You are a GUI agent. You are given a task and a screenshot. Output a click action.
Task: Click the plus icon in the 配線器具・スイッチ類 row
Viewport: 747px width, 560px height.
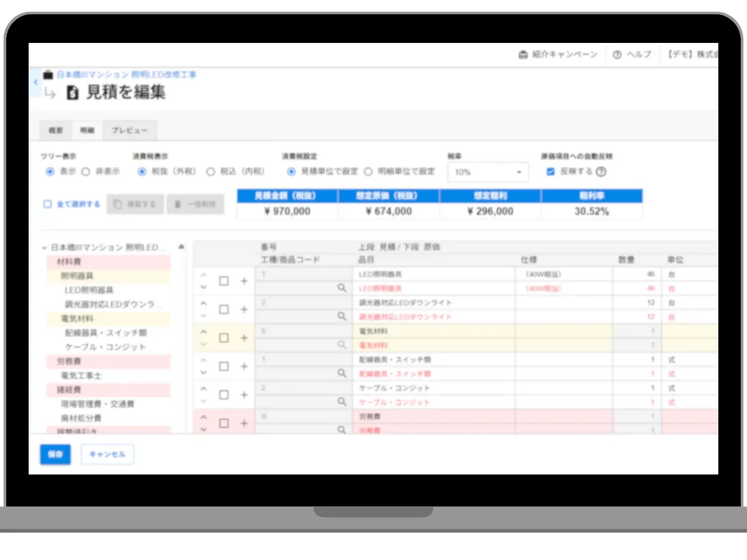[x=244, y=366]
